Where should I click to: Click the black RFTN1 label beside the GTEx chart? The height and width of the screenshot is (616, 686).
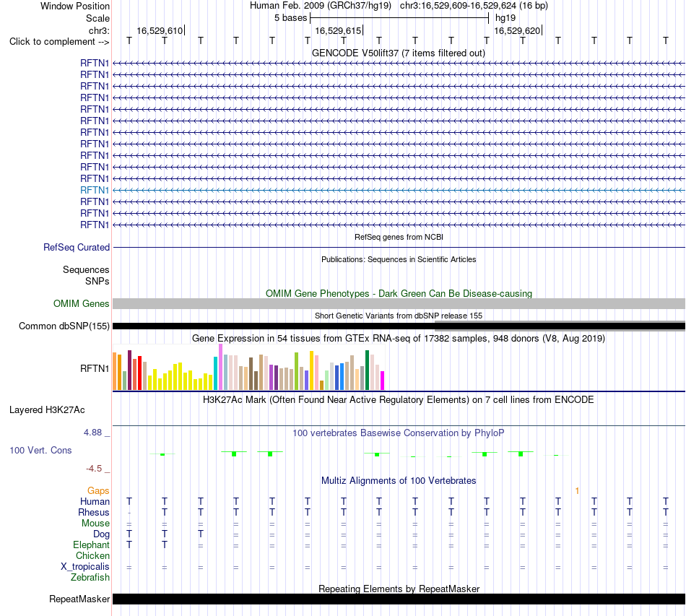tap(95, 369)
